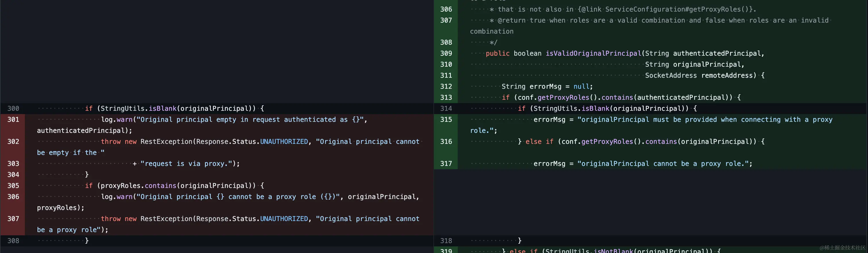The width and height of the screenshot is (868, 253).
Task: Click right added line number 316
Action: (446, 141)
